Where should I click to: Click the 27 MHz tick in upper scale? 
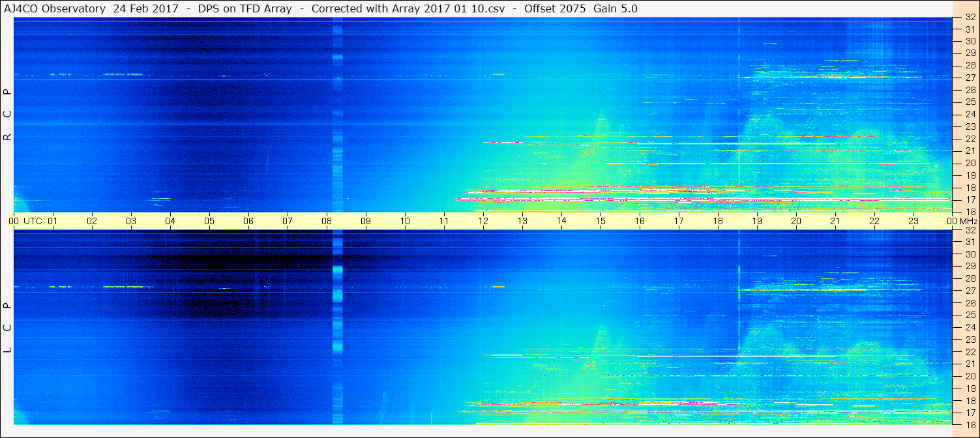click(x=970, y=78)
